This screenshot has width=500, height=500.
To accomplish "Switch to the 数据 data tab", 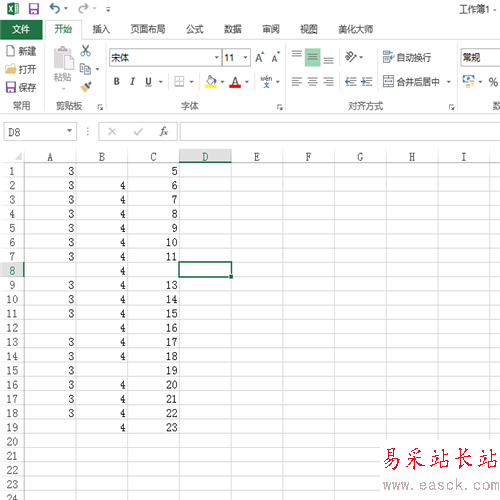I will [233, 29].
